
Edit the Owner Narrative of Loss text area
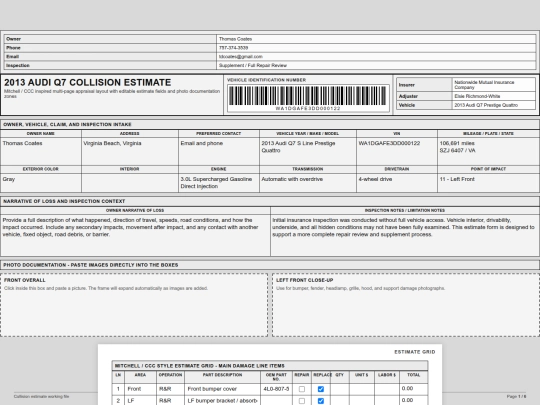tap(135, 235)
